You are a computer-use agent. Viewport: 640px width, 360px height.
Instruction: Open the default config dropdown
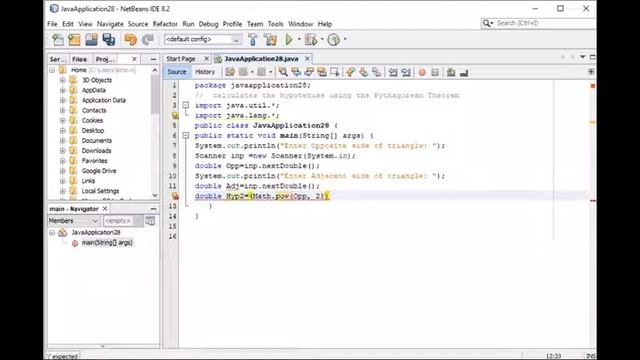pos(202,40)
